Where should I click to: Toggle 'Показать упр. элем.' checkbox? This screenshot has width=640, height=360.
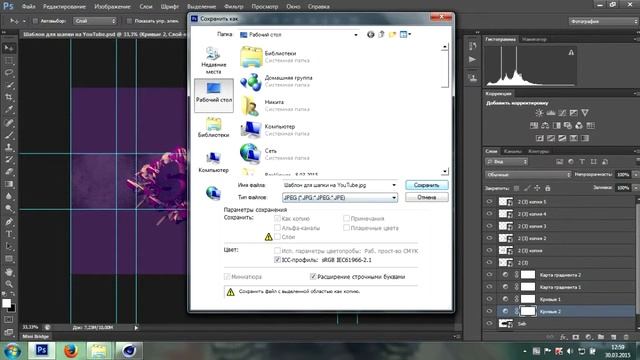click(x=129, y=21)
